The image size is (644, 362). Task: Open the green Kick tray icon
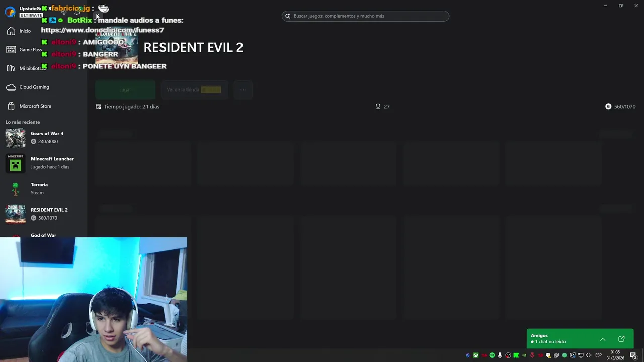(516, 355)
